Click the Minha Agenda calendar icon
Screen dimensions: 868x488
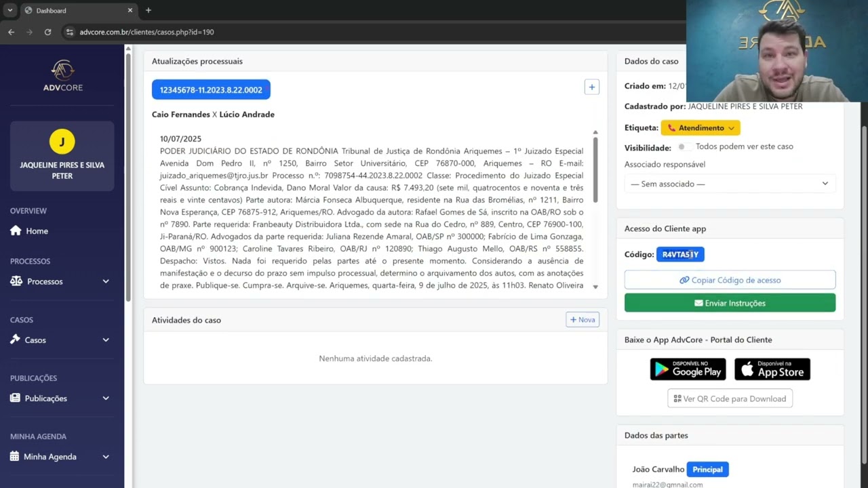[x=15, y=456]
